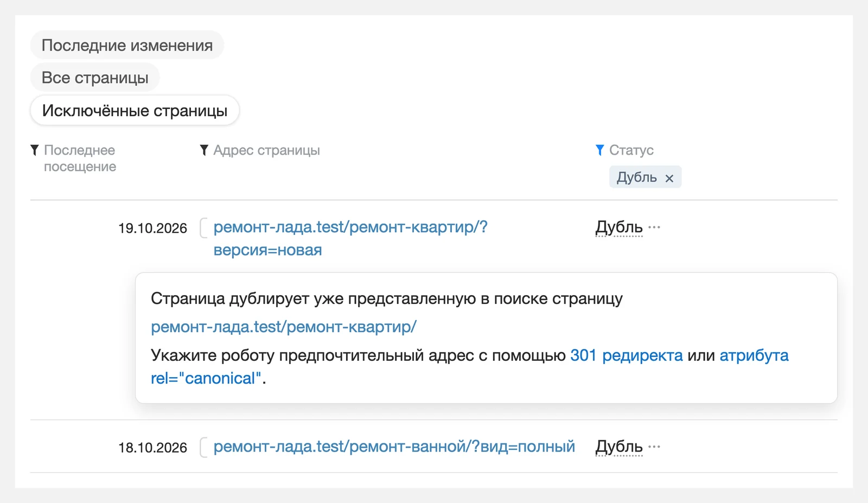Follow the 301 редиректа help link
This screenshot has width=868, height=503.
(x=627, y=355)
